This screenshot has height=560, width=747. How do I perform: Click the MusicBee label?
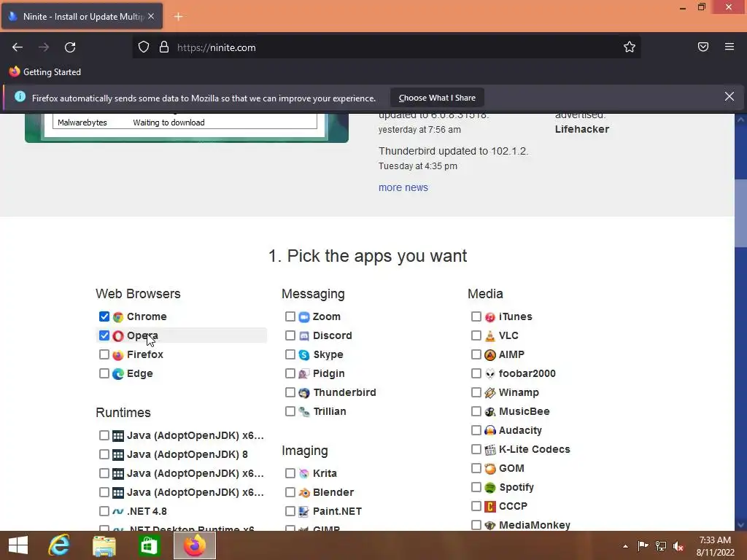tap(524, 411)
